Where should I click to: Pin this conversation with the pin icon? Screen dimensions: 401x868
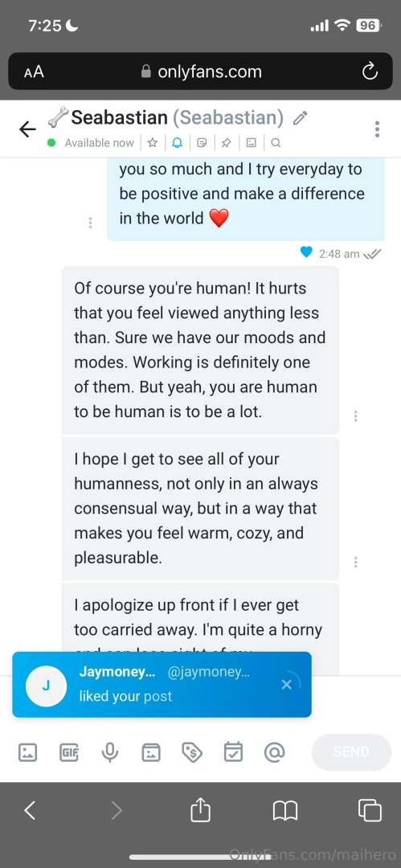click(226, 143)
